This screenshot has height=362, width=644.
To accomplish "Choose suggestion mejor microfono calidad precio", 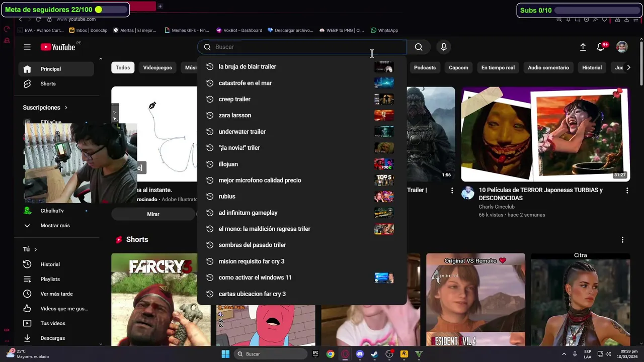I will click(302, 180).
